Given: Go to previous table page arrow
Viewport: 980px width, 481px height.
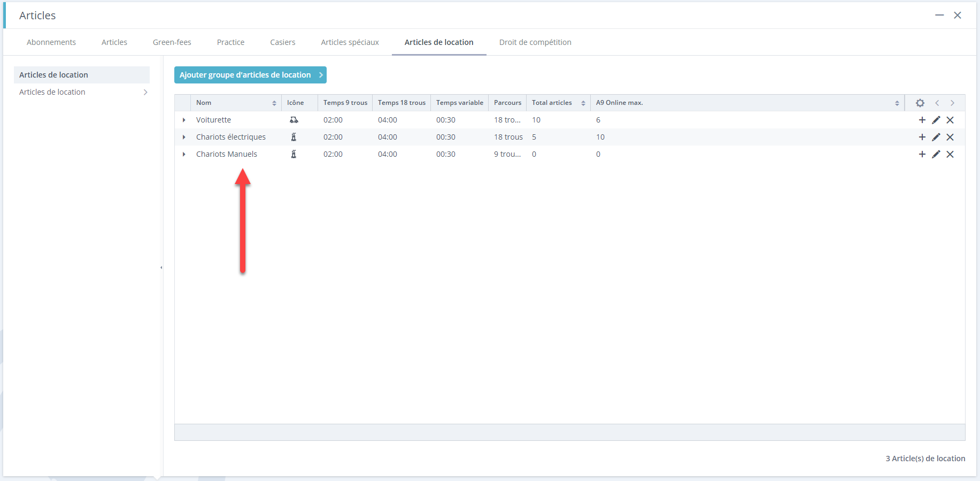Looking at the screenshot, I should pyautogui.click(x=937, y=103).
